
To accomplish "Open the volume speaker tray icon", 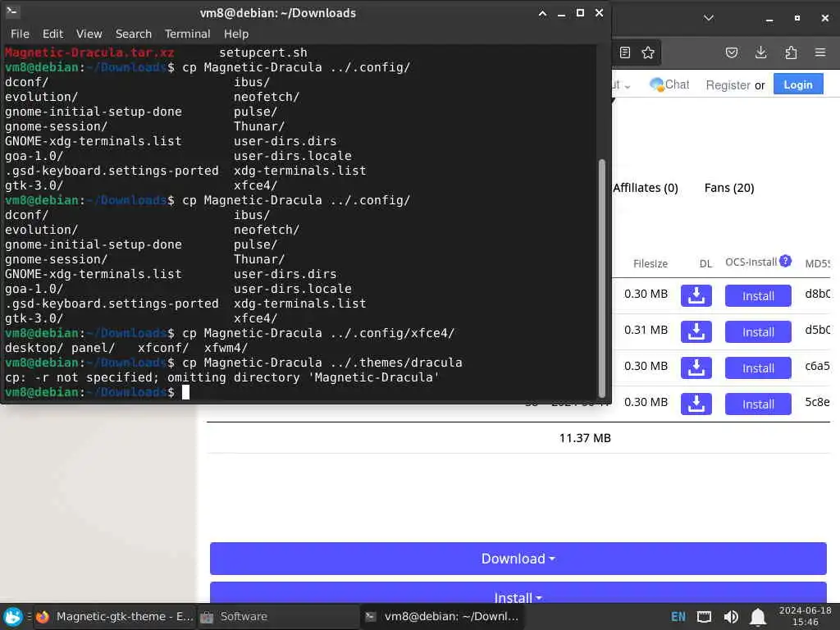I will coord(731,617).
